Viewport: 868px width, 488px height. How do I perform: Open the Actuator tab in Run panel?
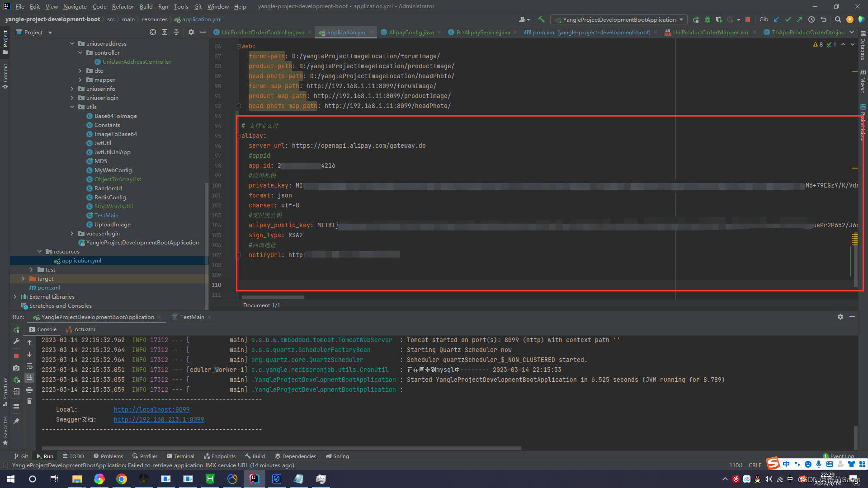click(81, 329)
